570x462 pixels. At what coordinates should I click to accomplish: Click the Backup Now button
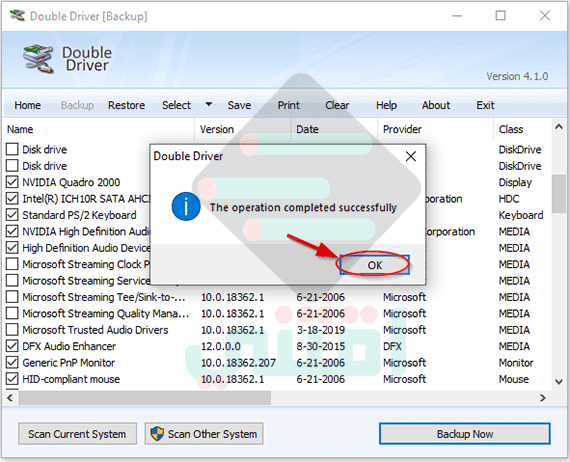pos(465,434)
